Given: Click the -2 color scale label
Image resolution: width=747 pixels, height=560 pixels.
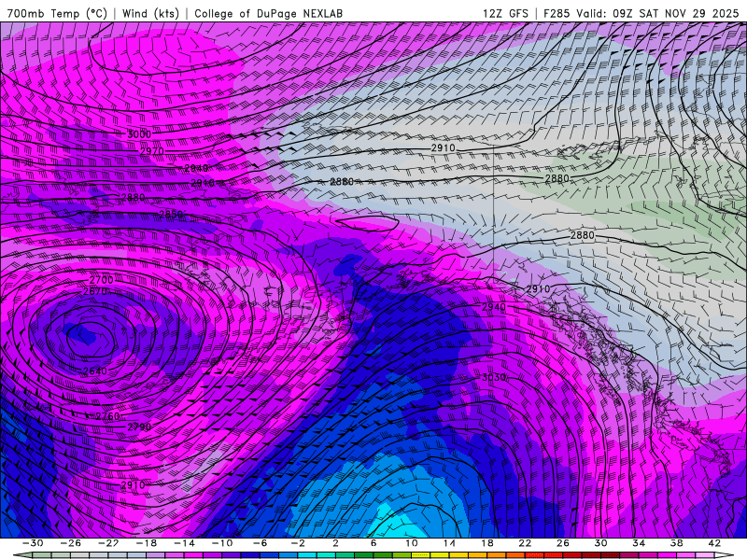Looking at the screenshot, I should (x=297, y=543).
